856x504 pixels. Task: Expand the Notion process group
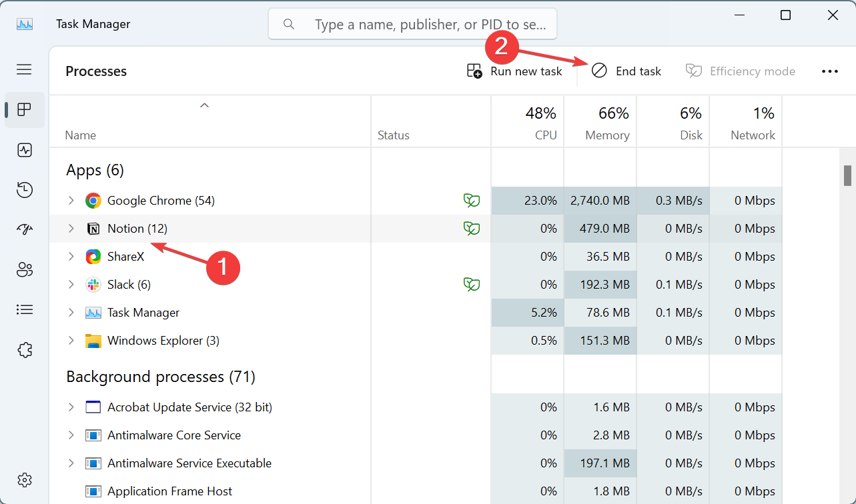[x=71, y=229]
